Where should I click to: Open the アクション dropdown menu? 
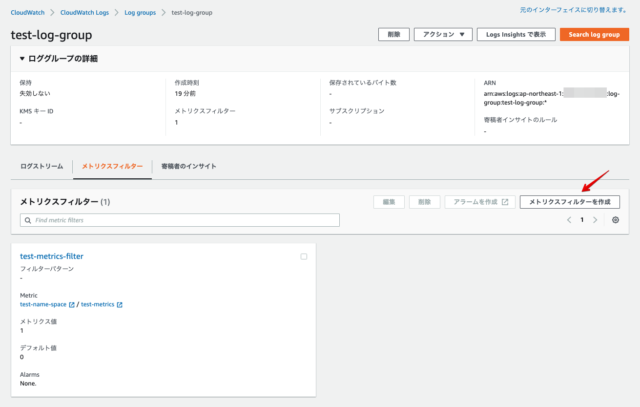[x=443, y=34]
